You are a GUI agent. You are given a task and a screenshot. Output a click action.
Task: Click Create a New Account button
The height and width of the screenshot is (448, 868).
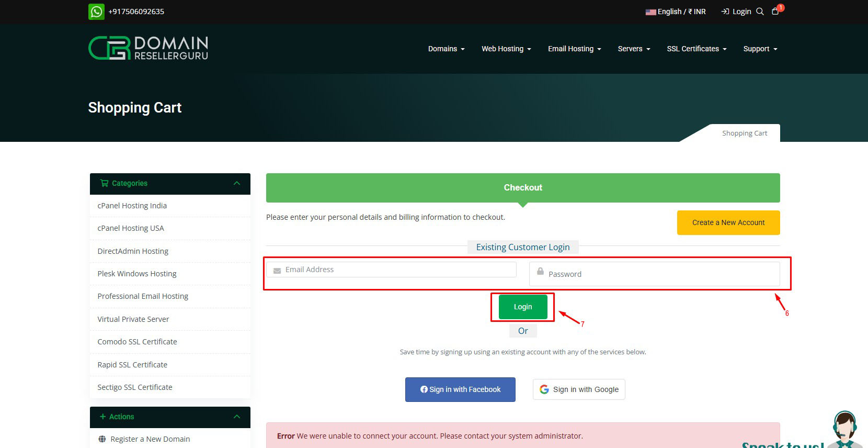click(728, 222)
